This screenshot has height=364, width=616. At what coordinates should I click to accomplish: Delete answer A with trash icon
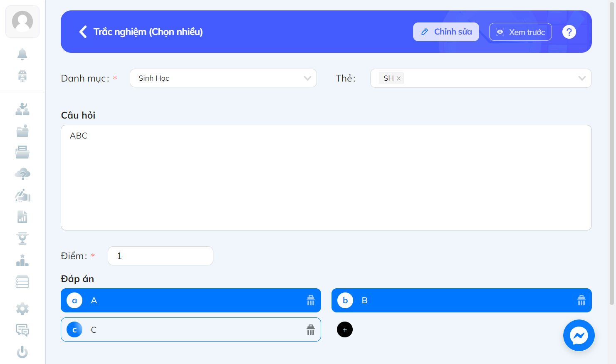point(311,300)
